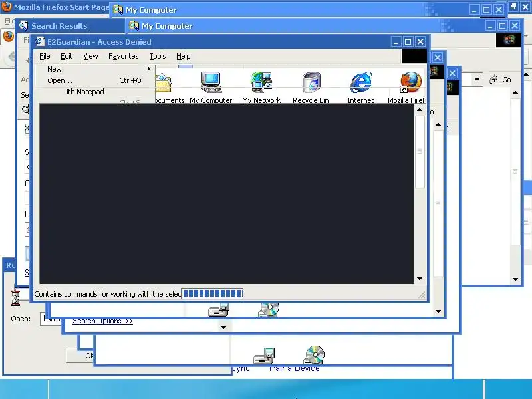Click the Search Results window title icon
This screenshot has height=399, width=532.
[x=23, y=25]
